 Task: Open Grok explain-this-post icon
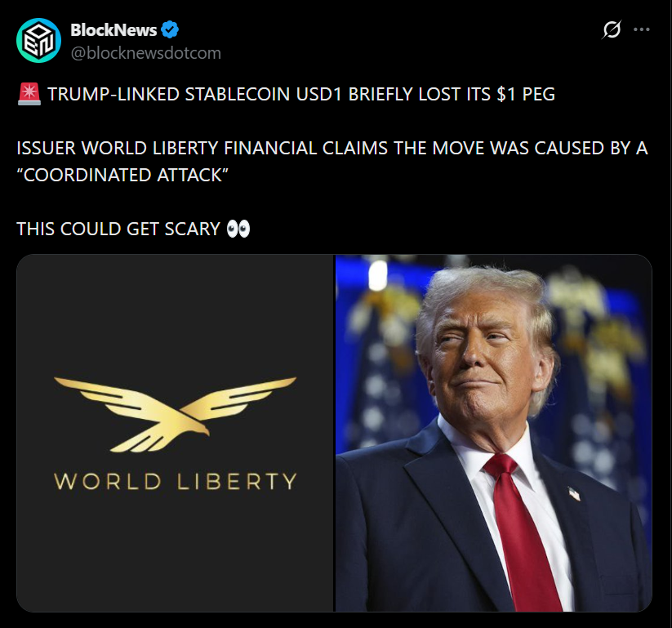tap(612, 29)
